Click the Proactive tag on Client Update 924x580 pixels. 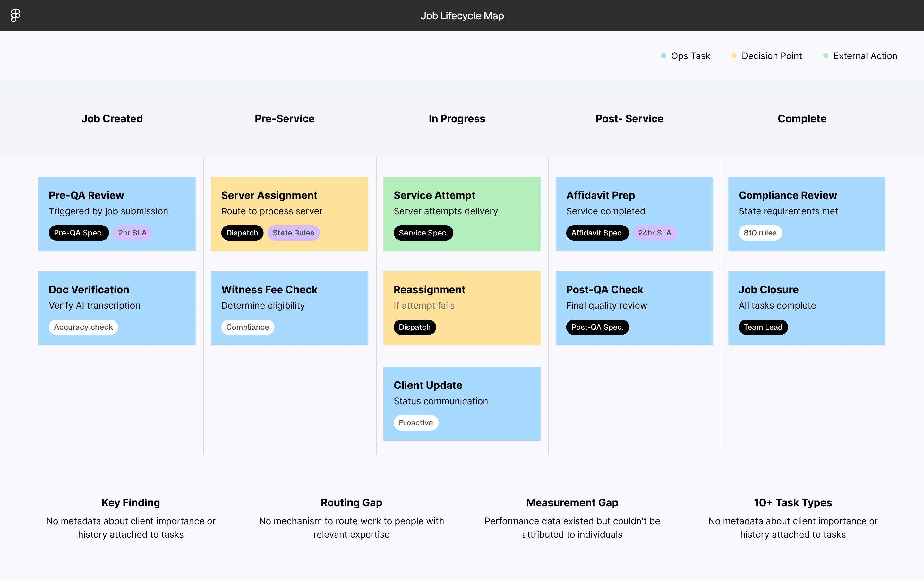[416, 422]
